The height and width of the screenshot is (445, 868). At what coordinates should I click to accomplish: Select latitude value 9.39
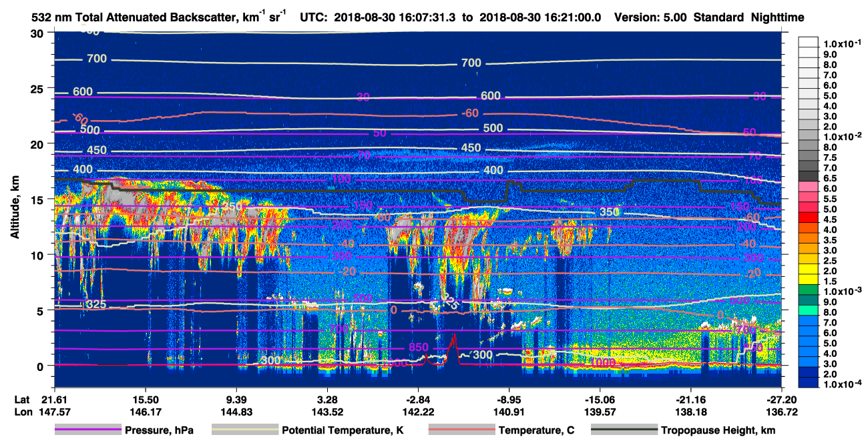[236, 399]
